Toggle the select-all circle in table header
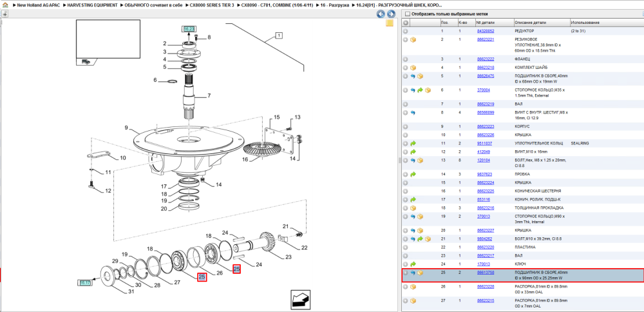Viewport: 644px width, 312px height. pyautogui.click(x=405, y=23)
